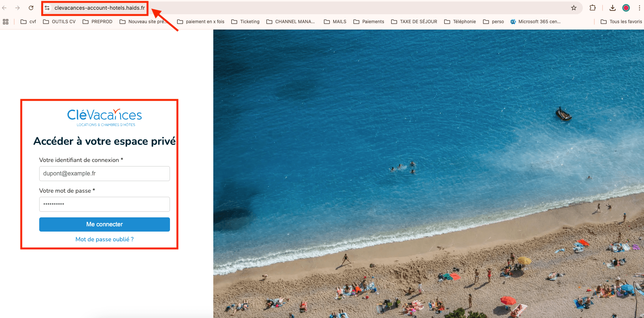Open the perso bookmarks folder
Screen dimensions: 644x318
[493, 22]
